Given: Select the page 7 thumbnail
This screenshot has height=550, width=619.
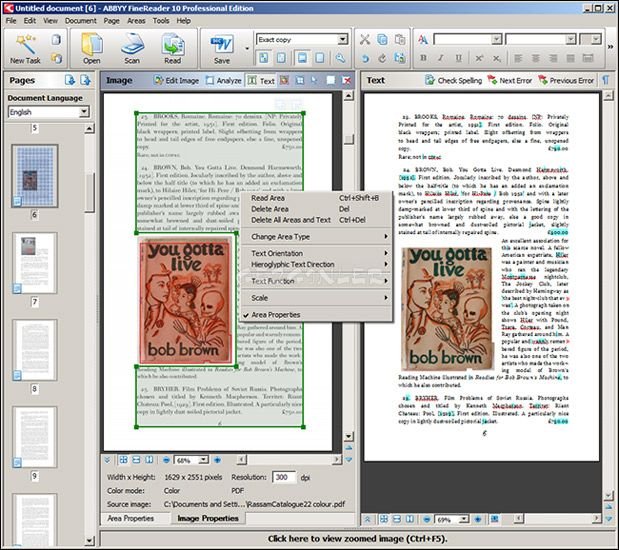Looking at the screenshot, I should coord(35,263).
